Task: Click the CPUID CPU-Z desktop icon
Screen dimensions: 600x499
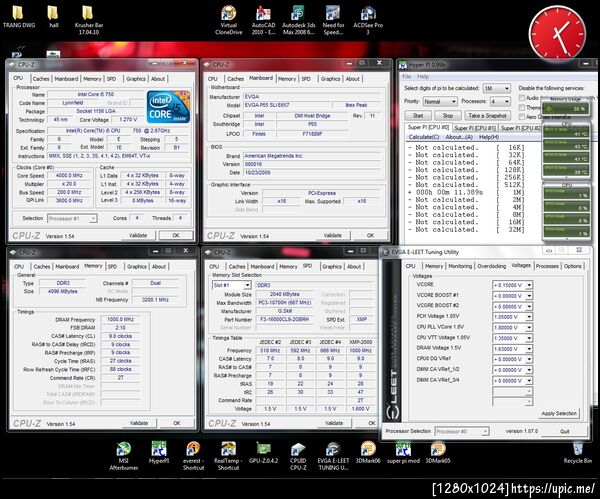Action: click(298, 456)
